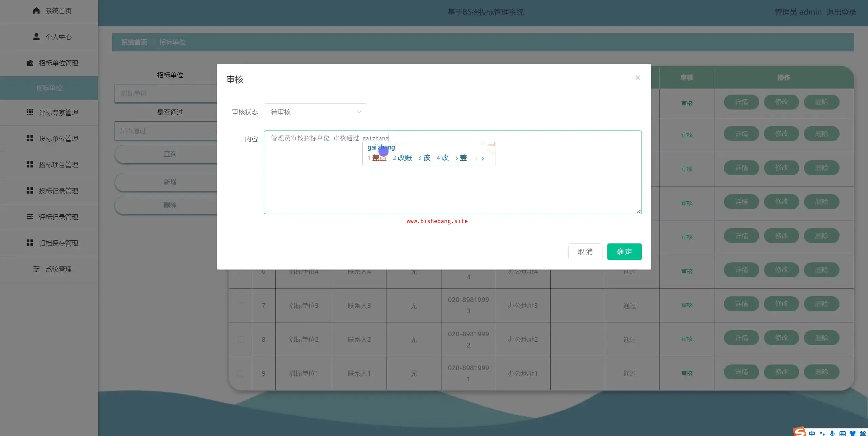Tick the checkbox for row 7
The width and height of the screenshot is (868, 436).
pos(240,305)
